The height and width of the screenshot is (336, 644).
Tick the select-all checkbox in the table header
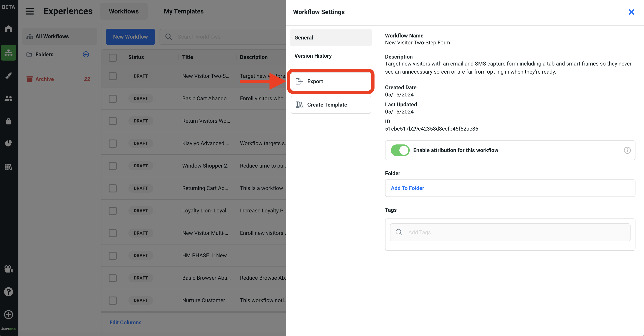pyautogui.click(x=112, y=57)
